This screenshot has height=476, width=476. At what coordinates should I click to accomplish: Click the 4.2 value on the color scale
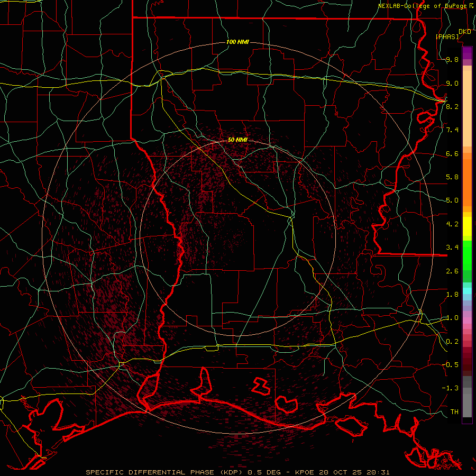coord(452,224)
